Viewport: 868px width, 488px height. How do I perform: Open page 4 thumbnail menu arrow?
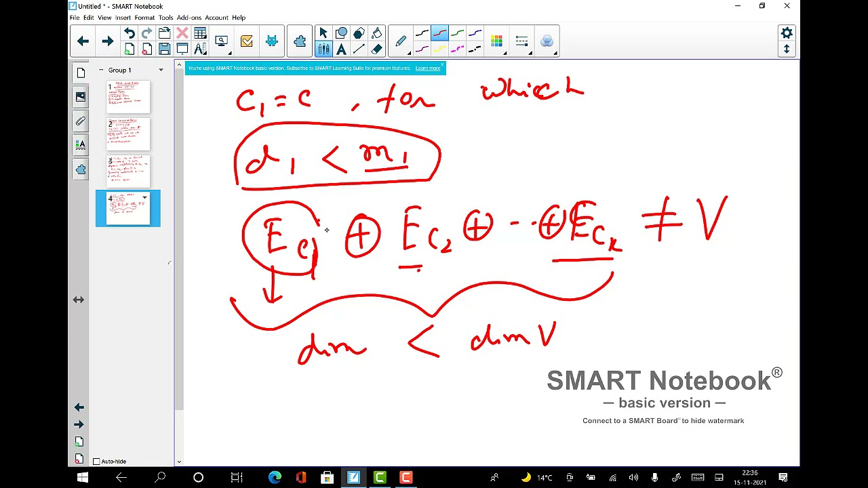click(144, 198)
